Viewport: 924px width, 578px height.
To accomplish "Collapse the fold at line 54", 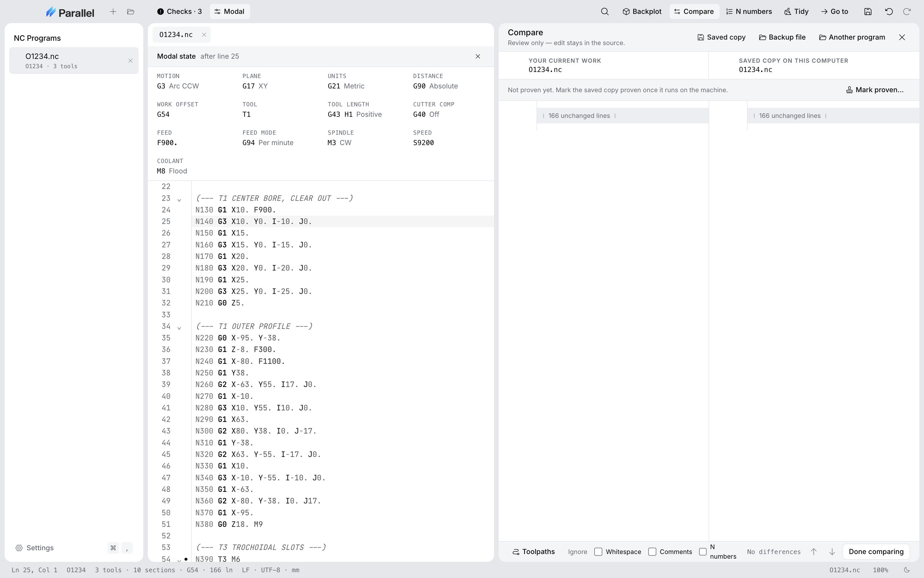I will pyautogui.click(x=179, y=560).
